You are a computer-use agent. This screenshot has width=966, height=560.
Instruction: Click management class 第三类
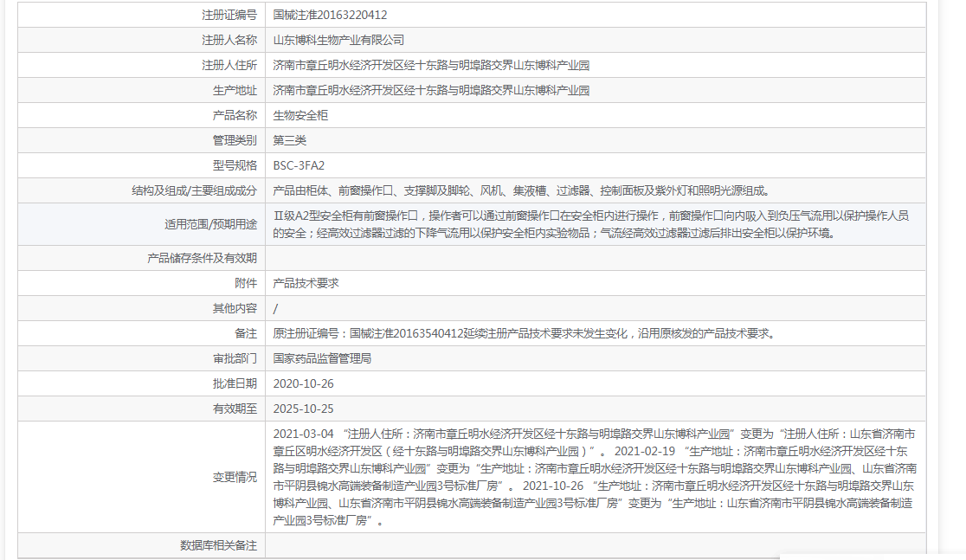pos(290,140)
